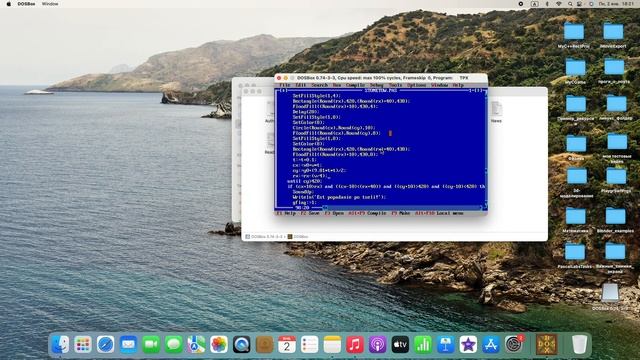Open the Help menu in Turbo Pascal

click(x=458, y=85)
